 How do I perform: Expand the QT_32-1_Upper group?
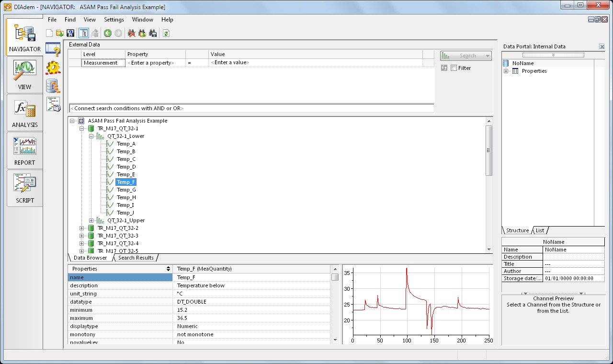click(91, 220)
